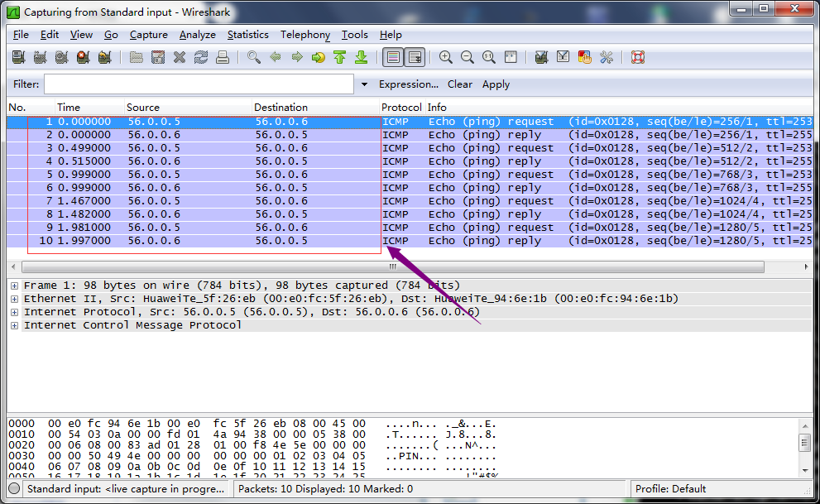This screenshot has height=504, width=820.
Task: Open the File menu
Action: (x=21, y=35)
